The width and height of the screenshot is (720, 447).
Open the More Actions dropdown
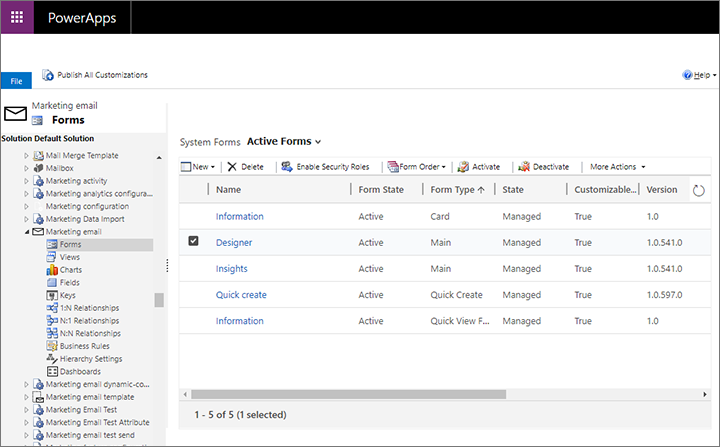[x=618, y=167]
